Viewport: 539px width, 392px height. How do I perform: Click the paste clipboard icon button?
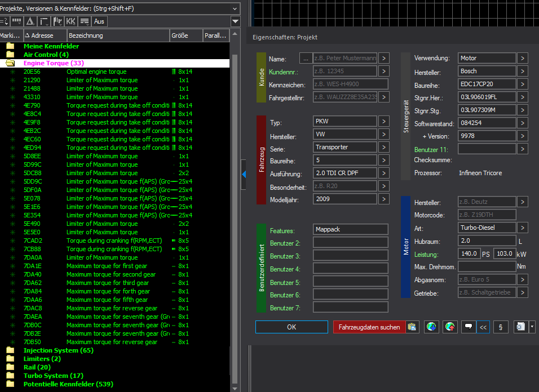coord(412,327)
